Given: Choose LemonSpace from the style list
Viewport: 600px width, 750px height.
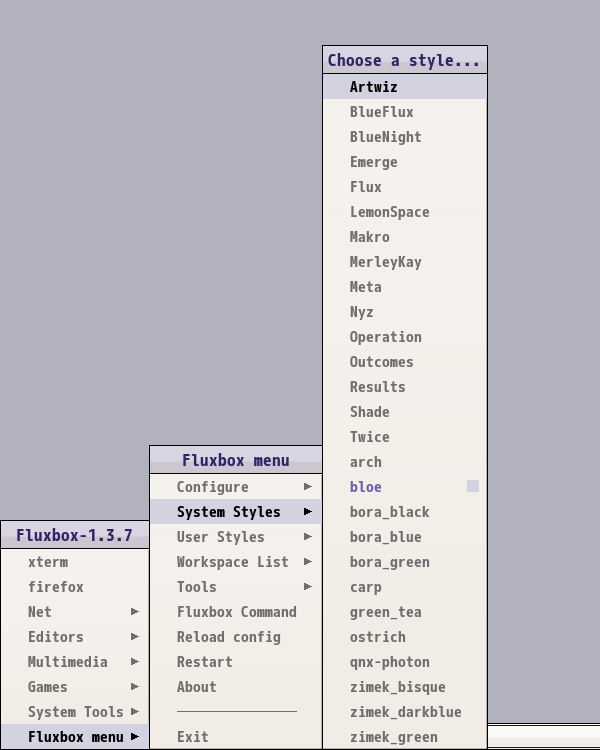Looking at the screenshot, I should 405,212.
